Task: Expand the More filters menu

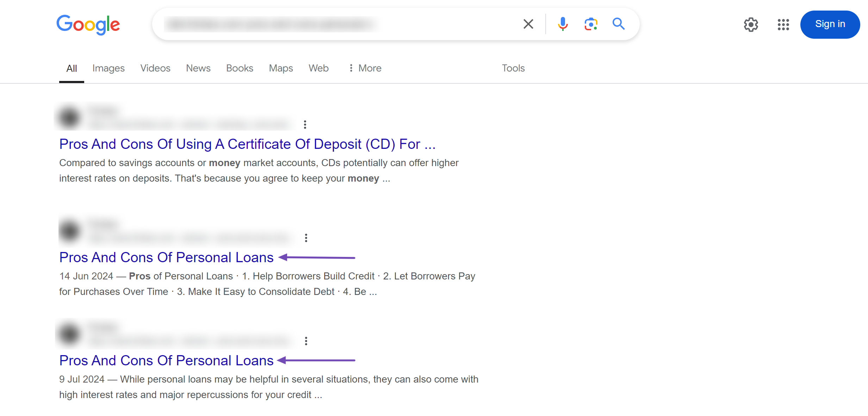Action: click(365, 68)
